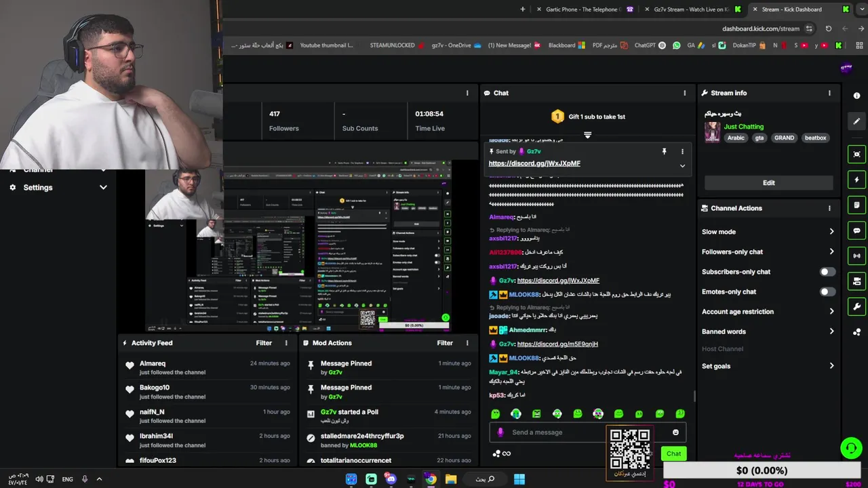Click the pencil edit sidebar icon
Image resolution: width=868 pixels, height=488 pixels.
coord(856,121)
